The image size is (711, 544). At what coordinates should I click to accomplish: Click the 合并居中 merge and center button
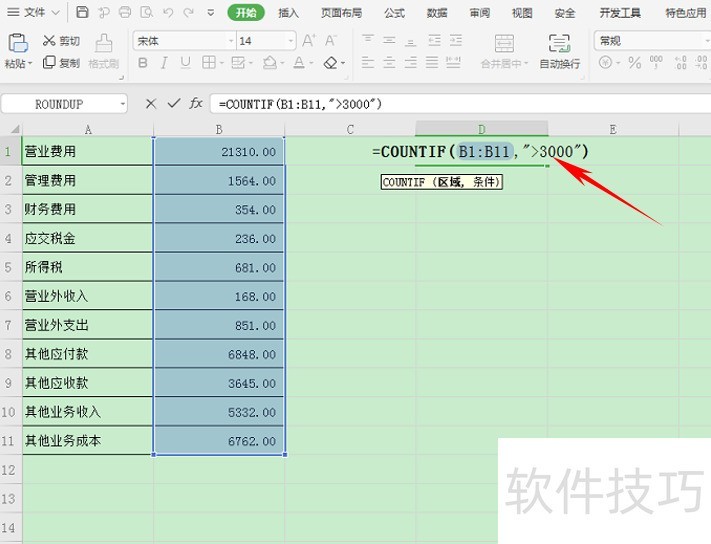click(x=504, y=51)
